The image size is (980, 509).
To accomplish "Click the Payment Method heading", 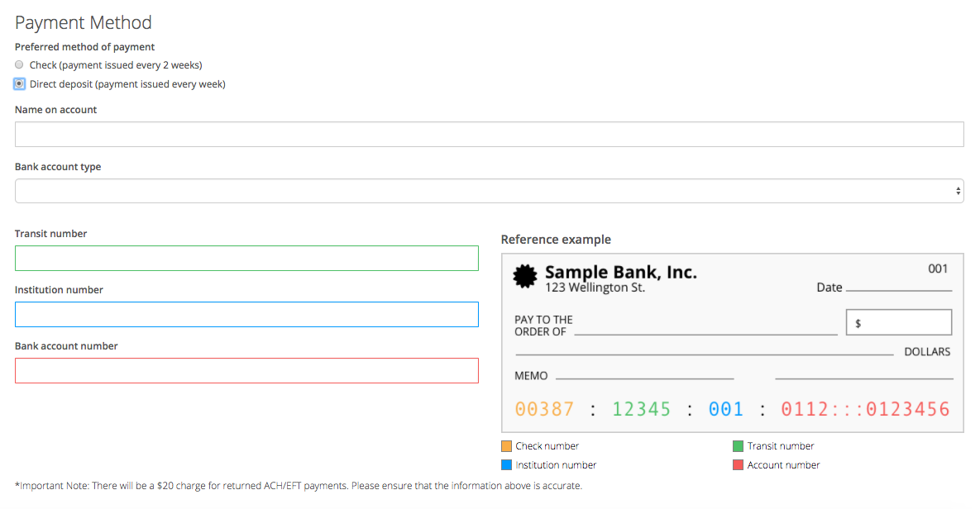I will (84, 22).
